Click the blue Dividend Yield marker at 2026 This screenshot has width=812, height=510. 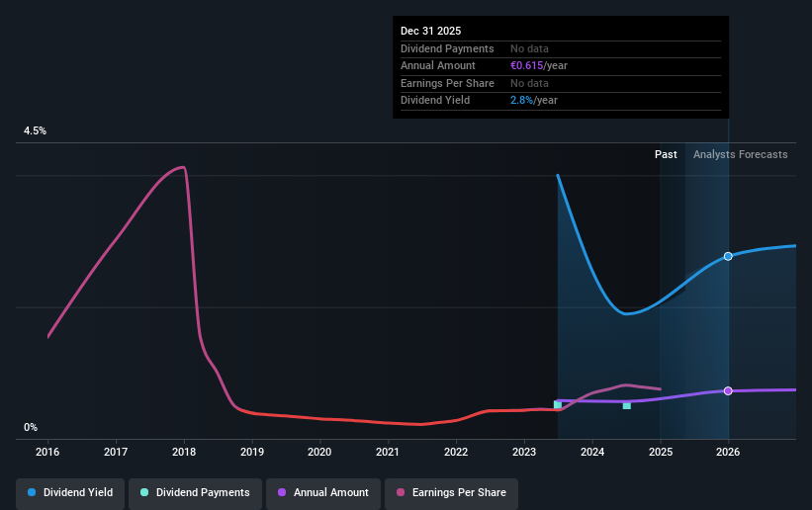click(728, 256)
